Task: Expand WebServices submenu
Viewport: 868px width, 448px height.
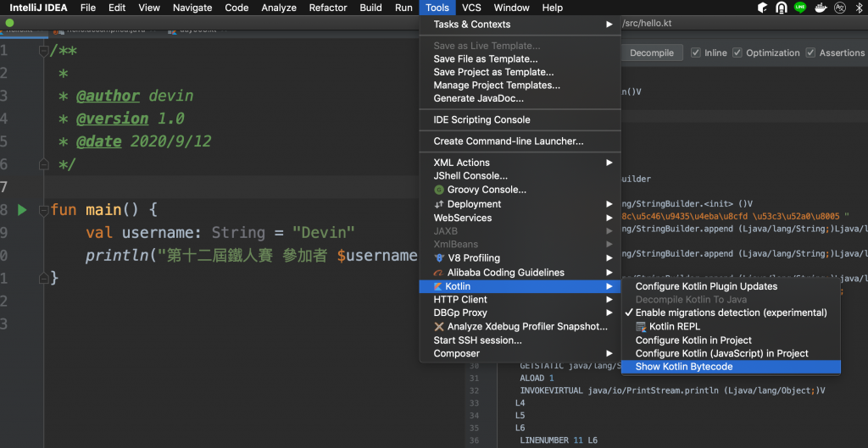Action: pyautogui.click(x=520, y=218)
